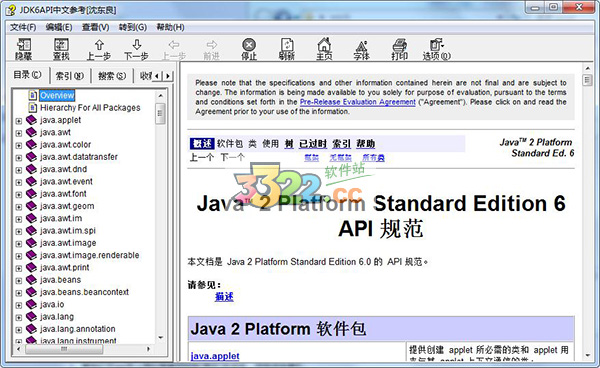Click the Refresh (刷新) toolbar icon
The width and height of the screenshot is (600, 368).
point(286,46)
